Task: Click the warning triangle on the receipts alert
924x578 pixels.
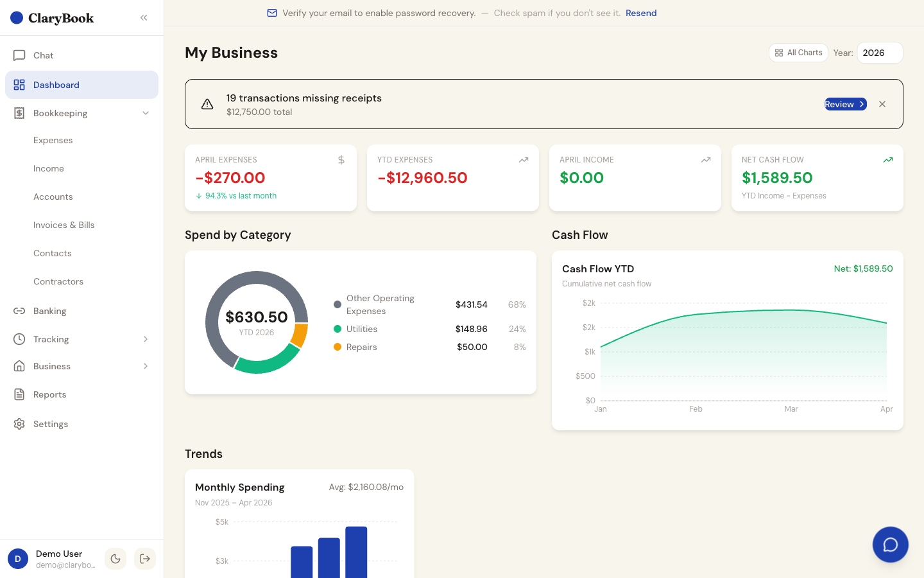Action: point(207,103)
